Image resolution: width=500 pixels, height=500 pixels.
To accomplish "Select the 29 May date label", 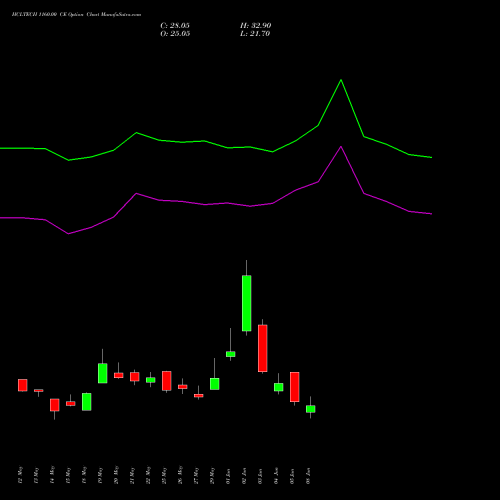I will 212,475.
